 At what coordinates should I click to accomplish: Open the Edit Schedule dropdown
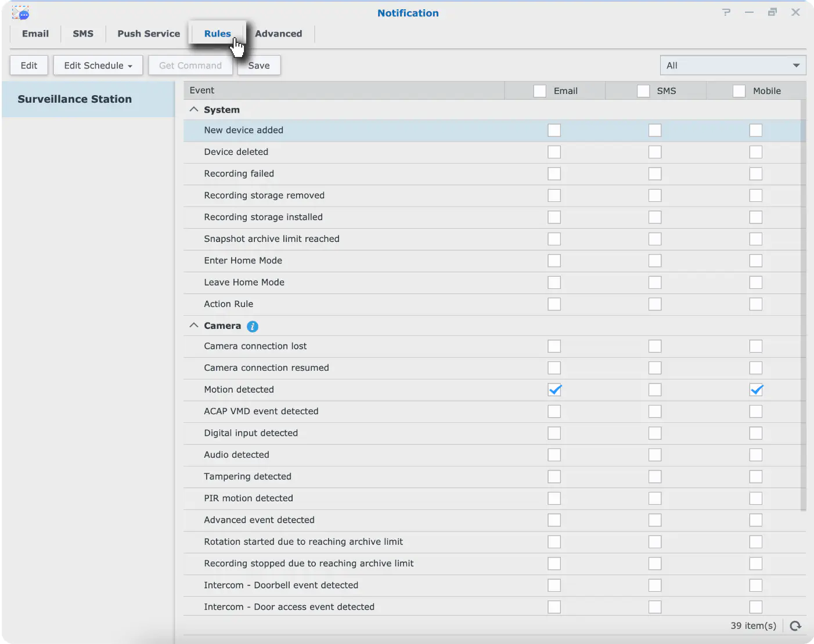(98, 66)
